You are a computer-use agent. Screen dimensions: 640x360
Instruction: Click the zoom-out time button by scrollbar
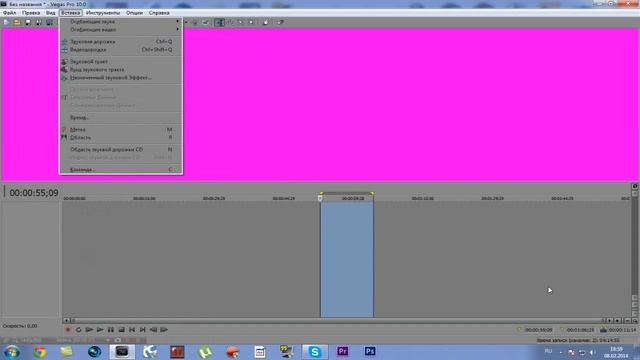627,321
